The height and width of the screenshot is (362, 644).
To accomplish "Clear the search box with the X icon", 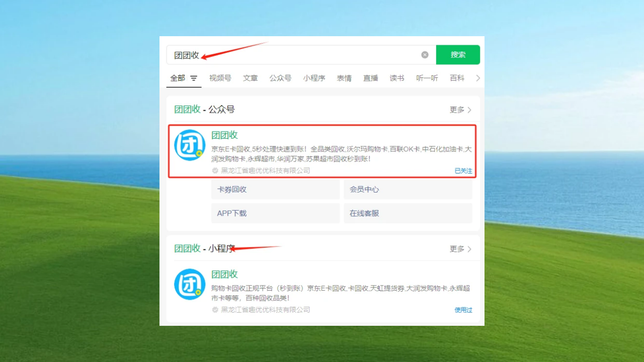I will (425, 55).
